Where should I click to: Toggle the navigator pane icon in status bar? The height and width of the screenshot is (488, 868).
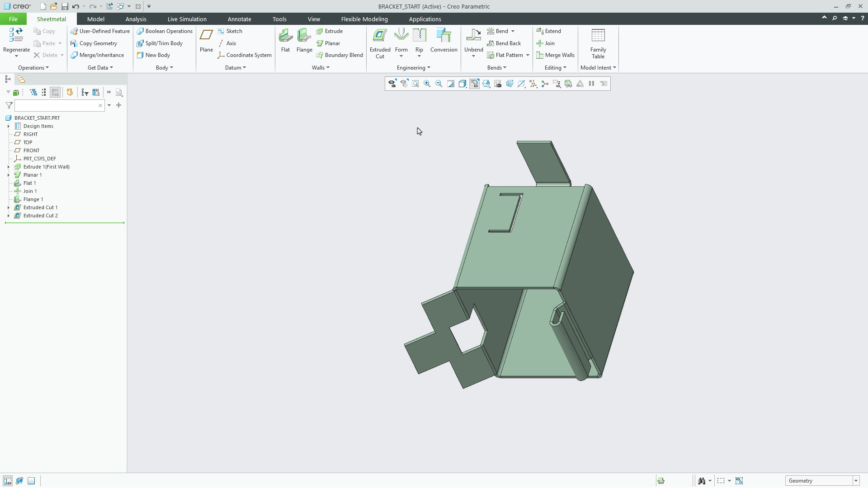(x=7, y=481)
